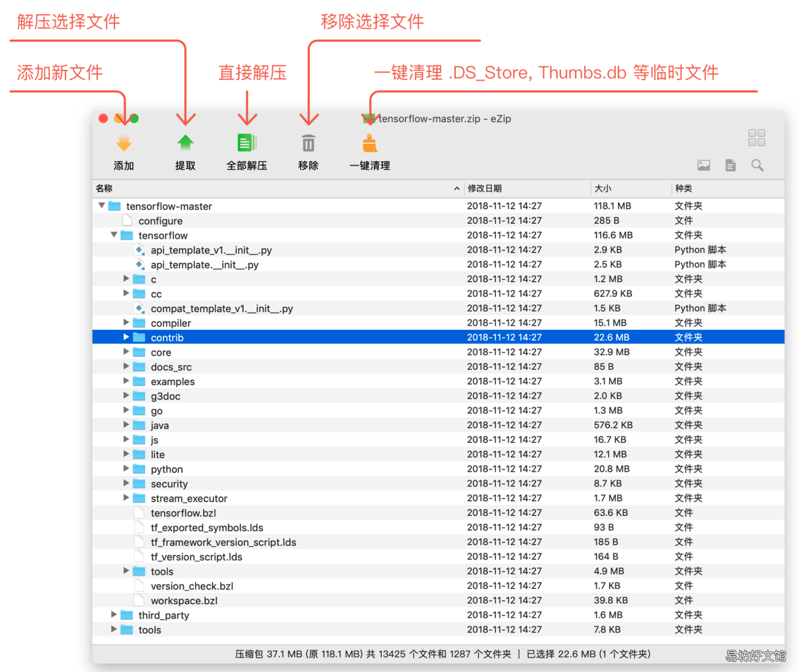Expand the cc folder
Viewport: 800px width, 672px height.
(x=126, y=293)
